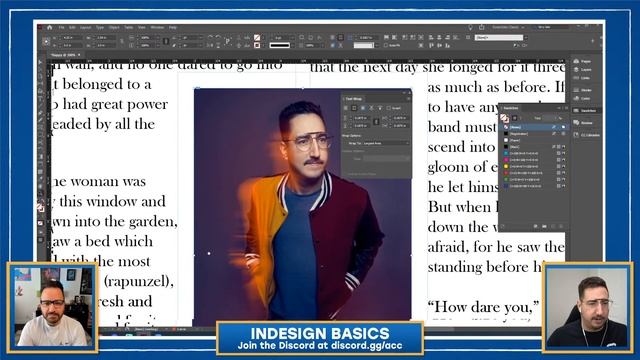Select the [Black] swatch
The height and width of the screenshot is (360, 640).
[534, 147]
